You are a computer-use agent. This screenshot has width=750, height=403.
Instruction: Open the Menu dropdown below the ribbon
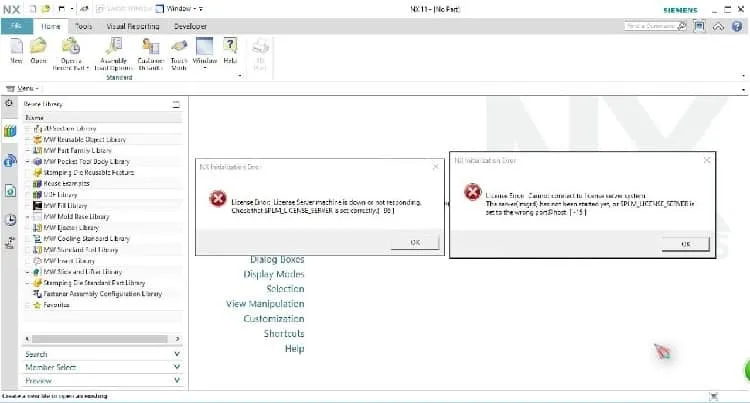click(x=22, y=88)
